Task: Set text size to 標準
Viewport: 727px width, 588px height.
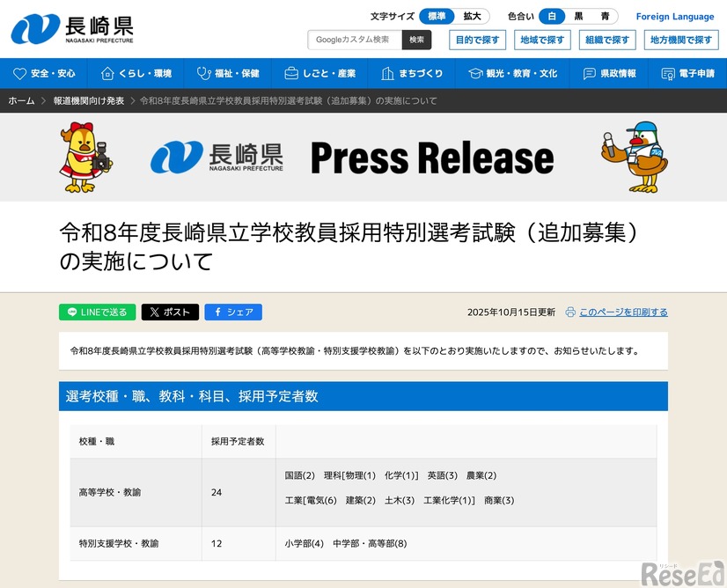Action: [437, 17]
